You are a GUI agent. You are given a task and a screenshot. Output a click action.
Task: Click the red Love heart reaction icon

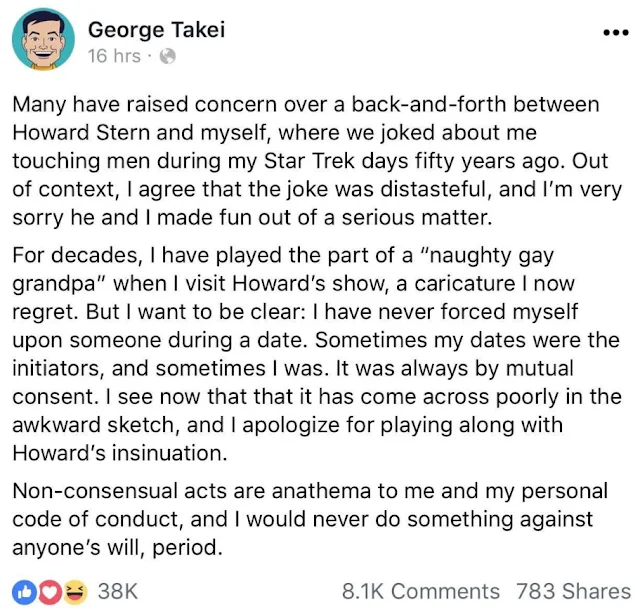point(49,591)
